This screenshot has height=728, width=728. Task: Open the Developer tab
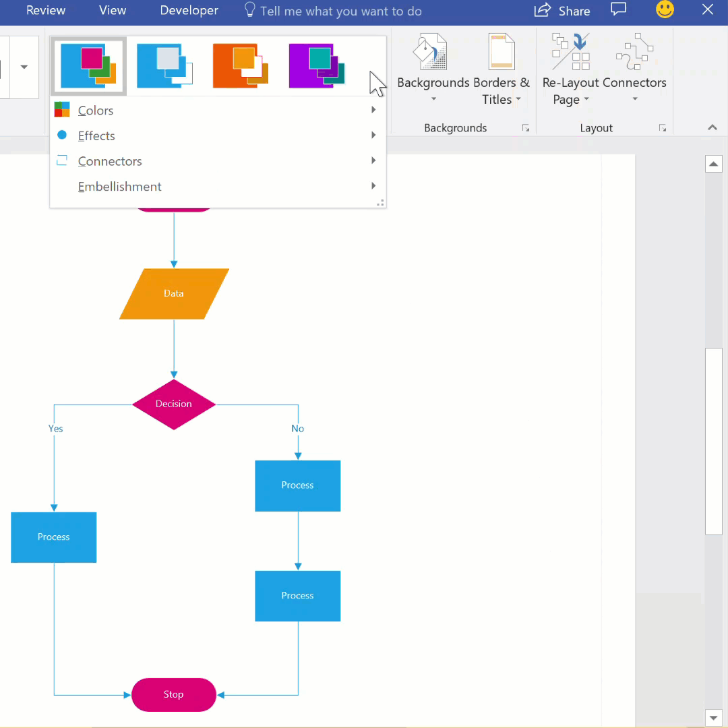coord(189,10)
